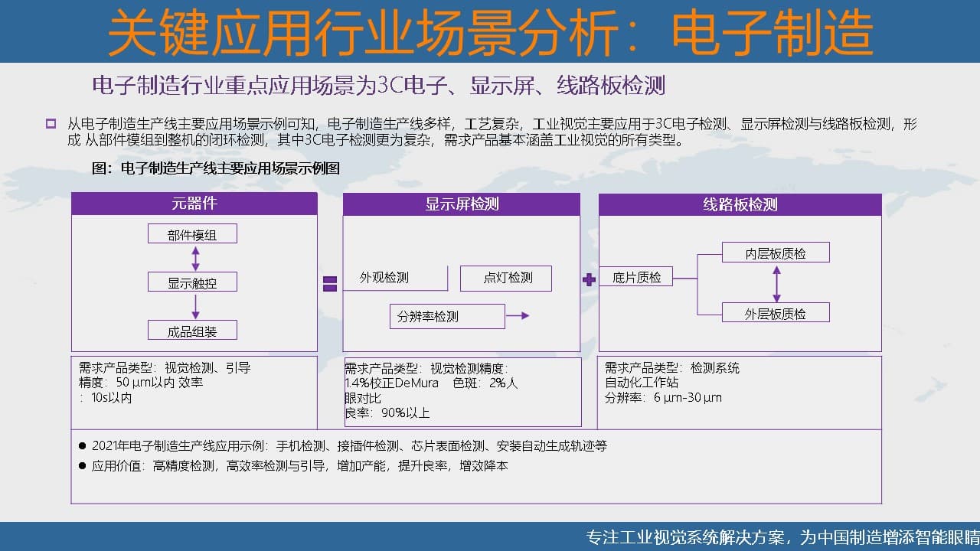Click the figure caption 图：电子制造生产线主要应用场景示例图
The image size is (980, 551).
coord(216,168)
